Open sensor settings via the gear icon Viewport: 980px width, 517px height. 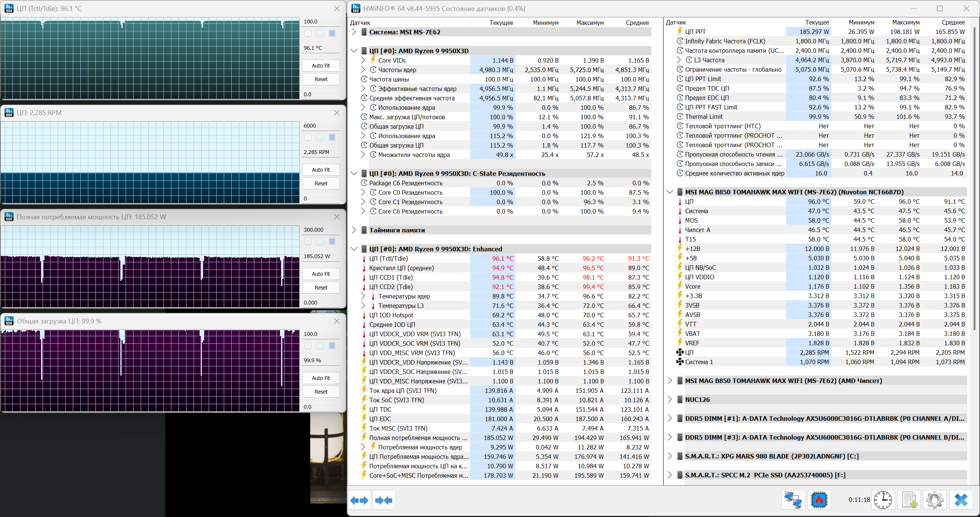click(x=935, y=500)
